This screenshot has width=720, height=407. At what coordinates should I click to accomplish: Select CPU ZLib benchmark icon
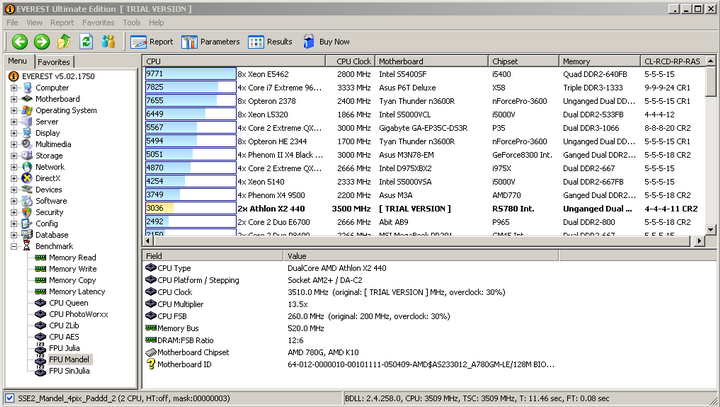[x=40, y=325]
